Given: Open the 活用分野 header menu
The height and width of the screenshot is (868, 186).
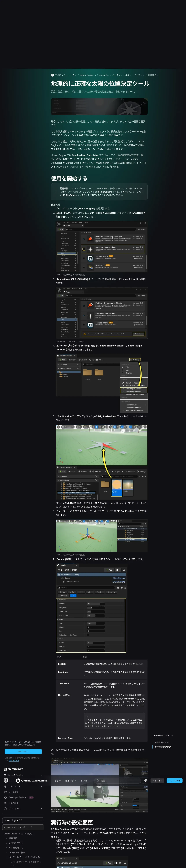Looking at the screenshot, I should [70, 781].
